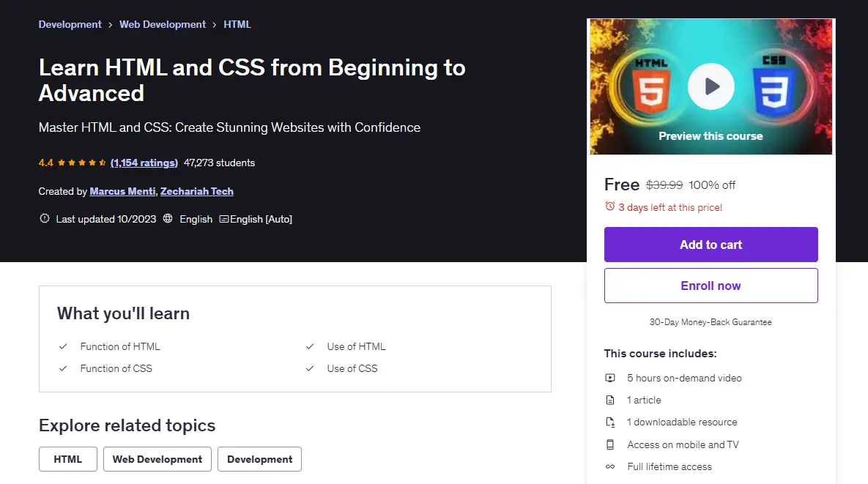The image size is (868, 484).
Task: Click the 4.4 rating number
Action: tap(46, 163)
